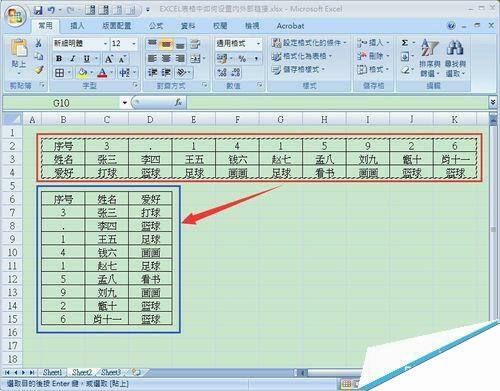The height and width of the screenshot is (391, 500).
Task: Click the Format Painter brush icon
Action: tap(39, 70)
